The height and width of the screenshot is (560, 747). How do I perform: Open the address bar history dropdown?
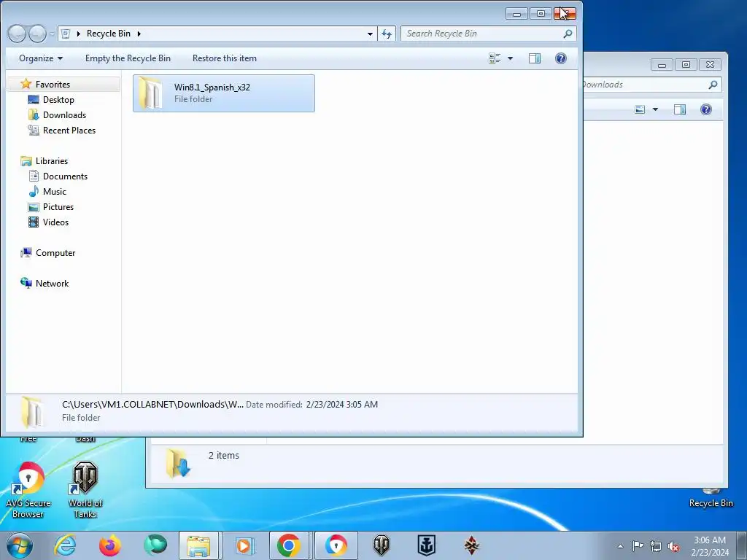[x=370, y=34]
